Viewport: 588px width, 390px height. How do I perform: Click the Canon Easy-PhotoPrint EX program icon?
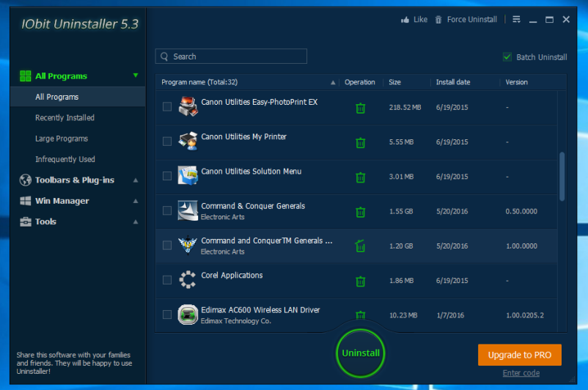188,106
